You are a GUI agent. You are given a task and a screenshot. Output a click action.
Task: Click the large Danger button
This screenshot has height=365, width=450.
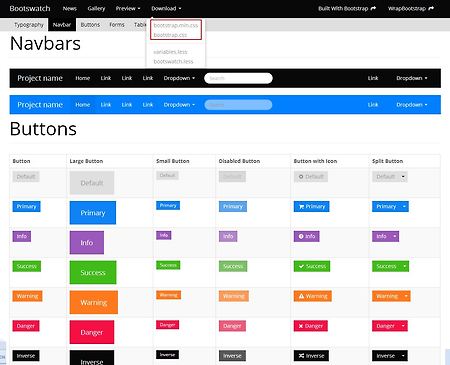tap(92, 332)
